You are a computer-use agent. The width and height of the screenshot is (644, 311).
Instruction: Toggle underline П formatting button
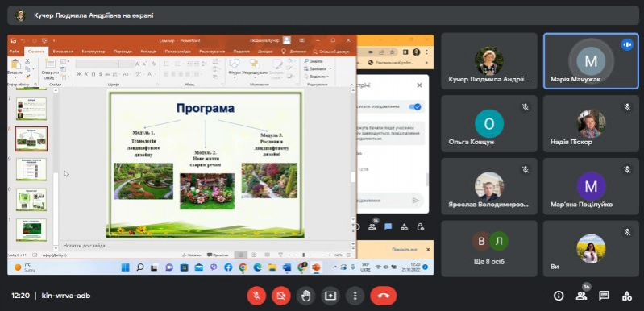pos(93,74)
